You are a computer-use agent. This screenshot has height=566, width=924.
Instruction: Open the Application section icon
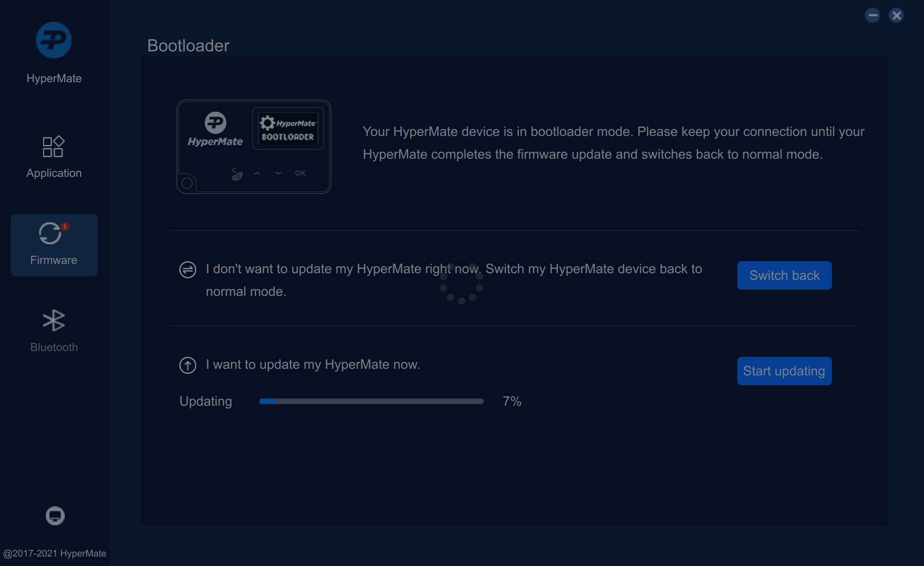pos(53,147)
